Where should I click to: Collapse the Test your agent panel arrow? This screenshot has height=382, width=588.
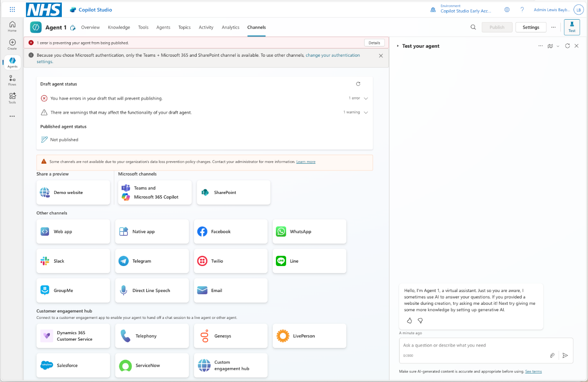click(398, 46)
